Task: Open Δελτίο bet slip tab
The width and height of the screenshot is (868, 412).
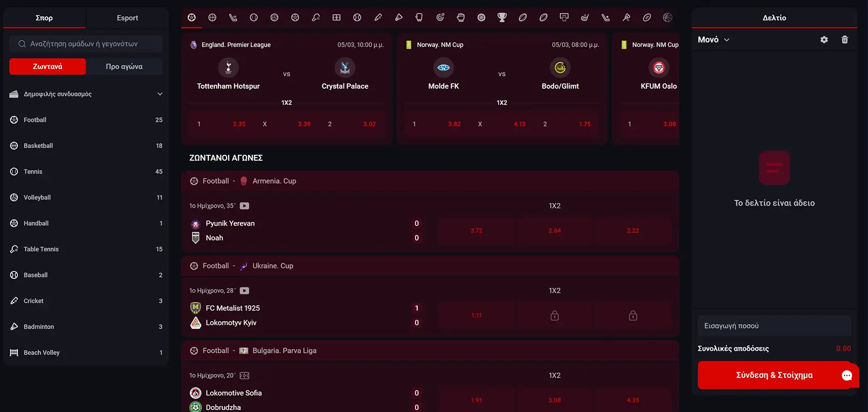Action: coord(774,18)
